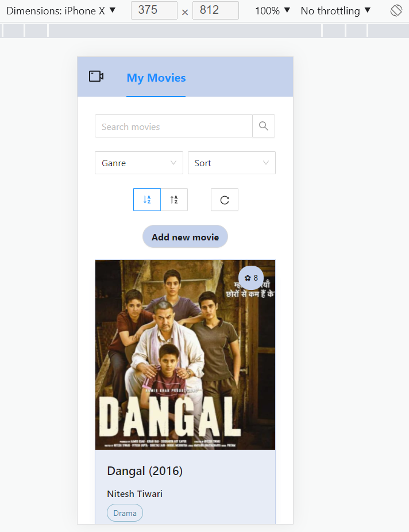
Task: Click the rotate device orientation icon
Action: (396, 10)
